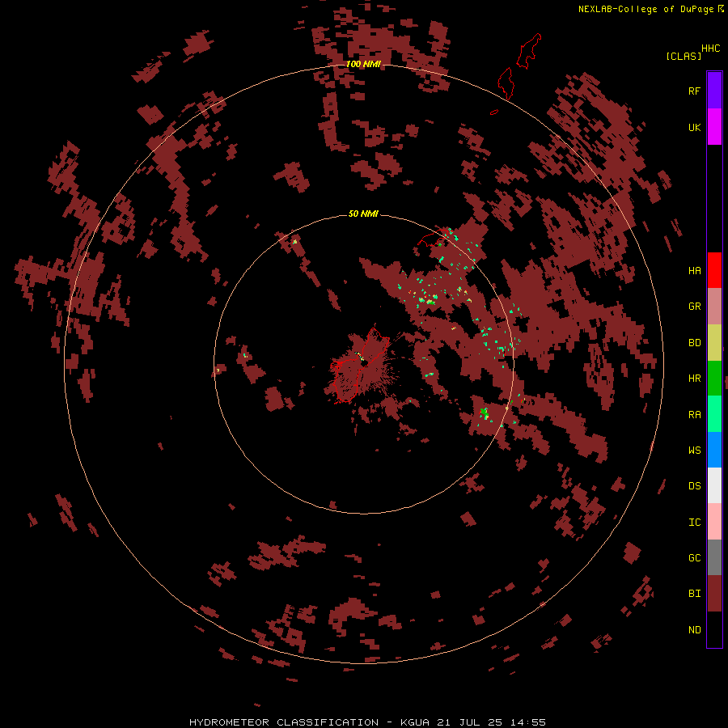The width and height of the screenshot is (728, 728).
Task: Click the HA red legend swatch
Action: (714, 270)
